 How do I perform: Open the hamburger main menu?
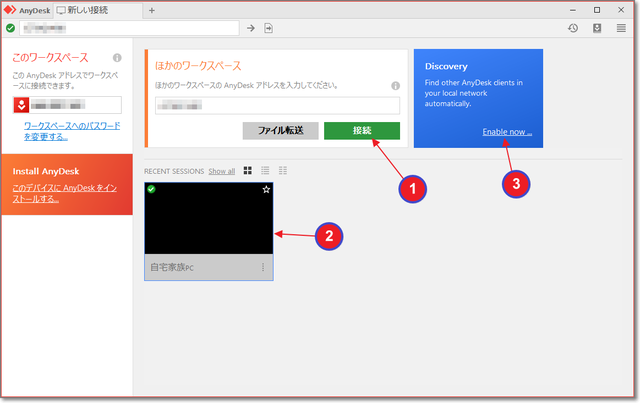click(621, 28)
